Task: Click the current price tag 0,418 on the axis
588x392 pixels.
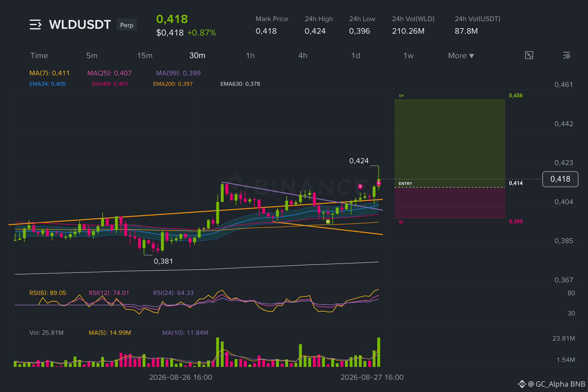Action: coord(560,179)
